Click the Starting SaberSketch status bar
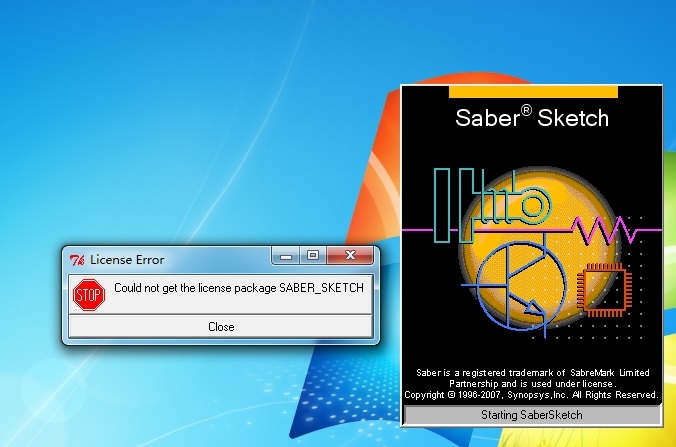The image size is (676, 447). coord(532,415)
